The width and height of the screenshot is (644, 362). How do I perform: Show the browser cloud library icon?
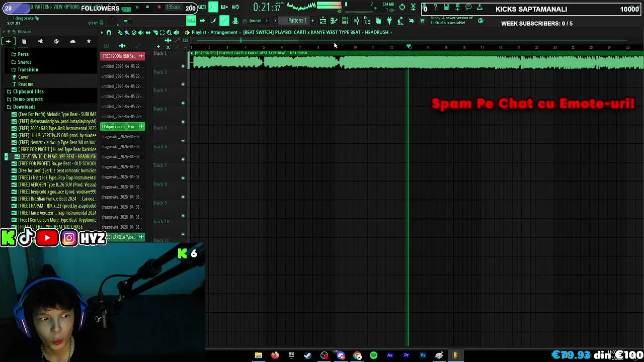point(72,41)
